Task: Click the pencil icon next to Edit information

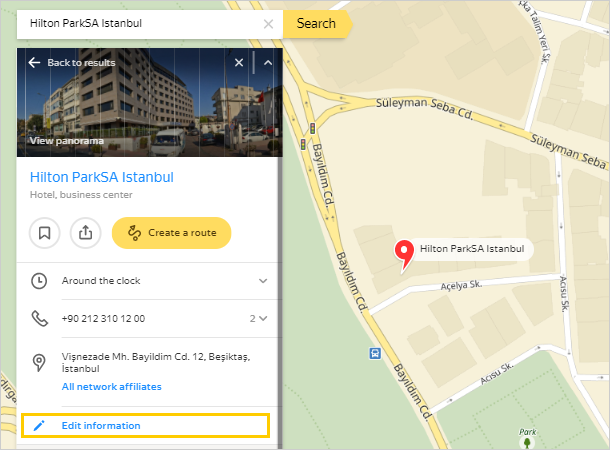Action: 39,425
